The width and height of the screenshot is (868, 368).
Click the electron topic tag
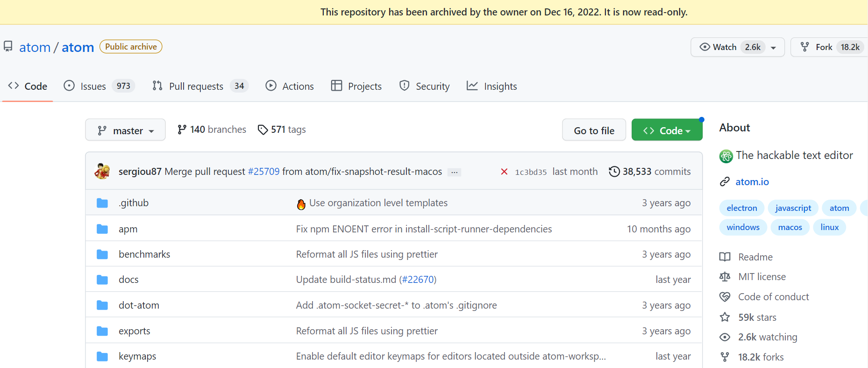coord(742,208)
